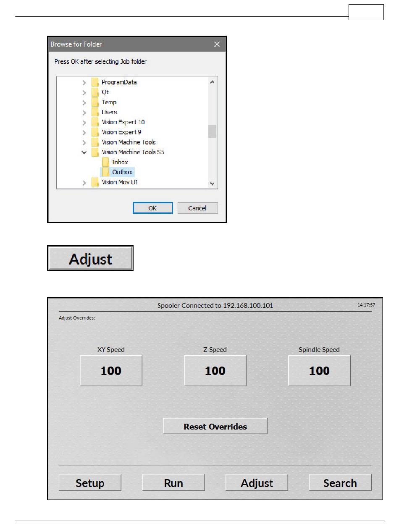Expand the Vision Mov UI folder

84,182
